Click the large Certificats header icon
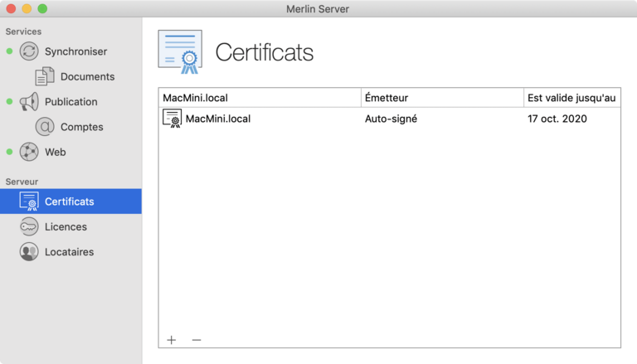This screenshot has height=364, width=637. click(180, 51)
